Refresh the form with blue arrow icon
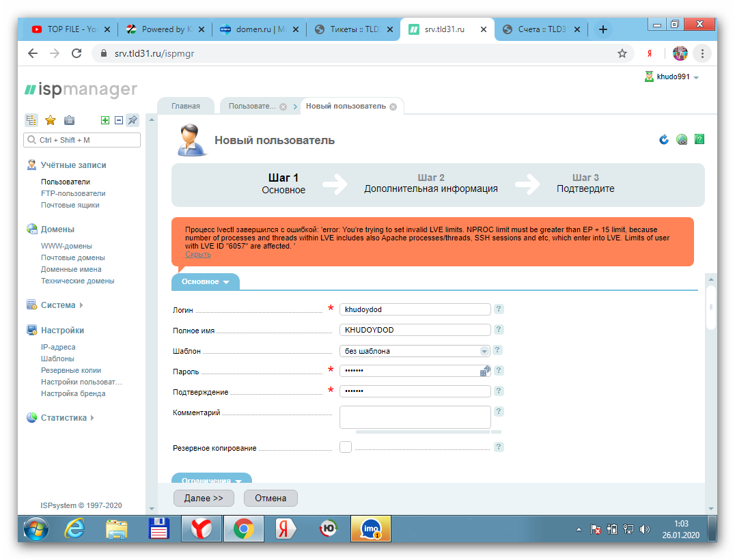The width and height of the screenshot is (735, 560). (x=663, y=139)
